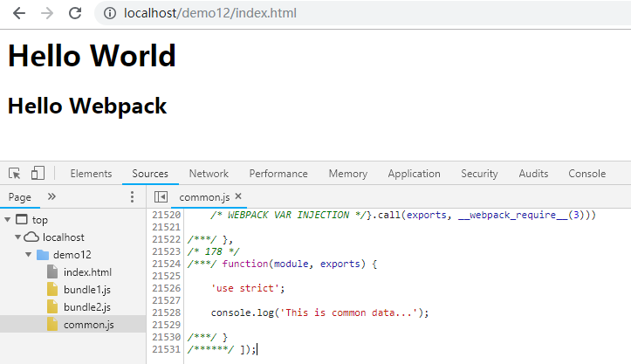Close the common.js editor tab
Screen dimensions: 631x364
click(x=238, y=196)
